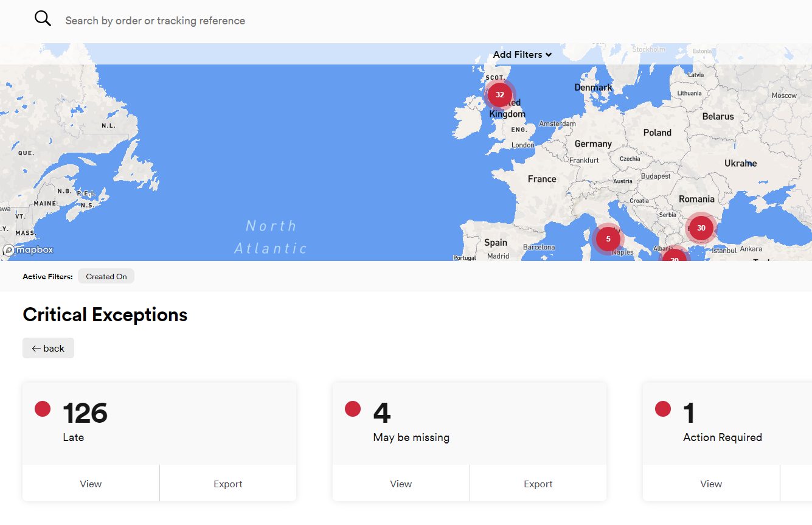View the Action Required exceptions

(711, 484)
